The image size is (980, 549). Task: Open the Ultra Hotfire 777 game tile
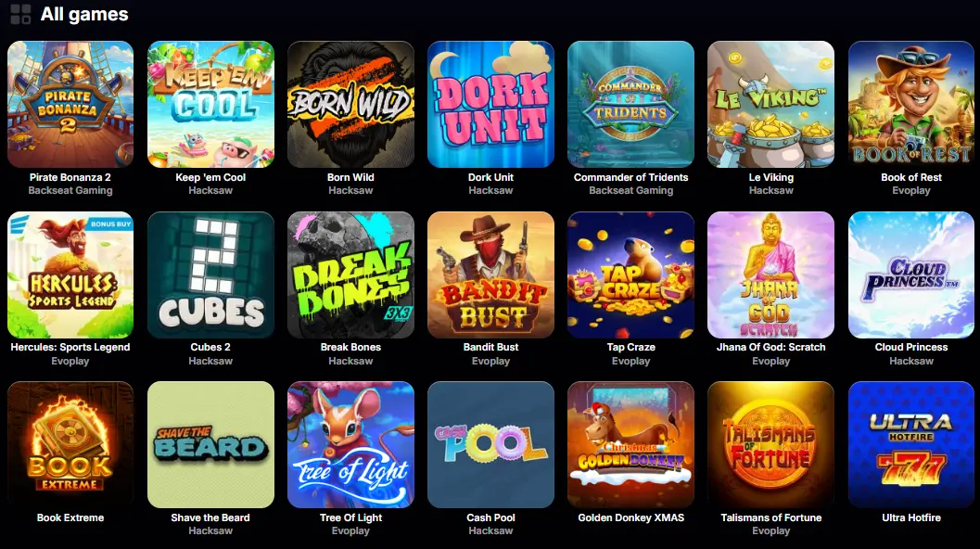tap(911, 444)
